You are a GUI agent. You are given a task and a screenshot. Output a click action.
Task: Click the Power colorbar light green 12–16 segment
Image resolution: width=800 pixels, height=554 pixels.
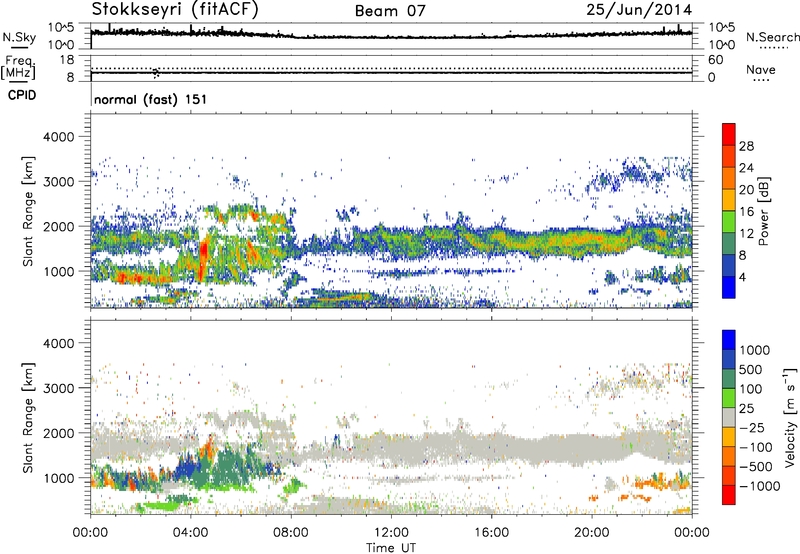(729, 222)
